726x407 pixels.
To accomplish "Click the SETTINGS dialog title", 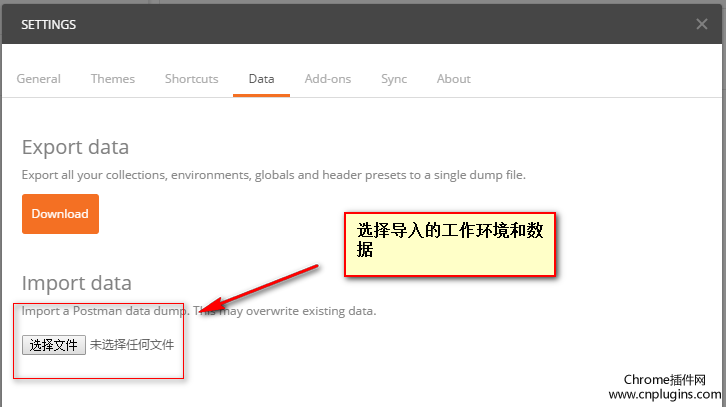I will click(x=49, y=25).
